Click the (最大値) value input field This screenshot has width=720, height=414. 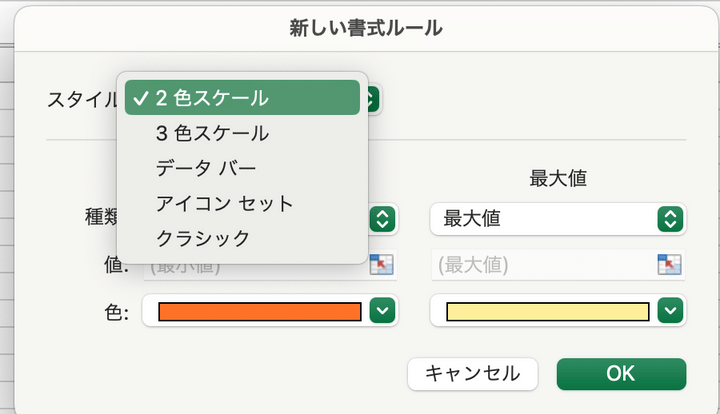[542, 265]
